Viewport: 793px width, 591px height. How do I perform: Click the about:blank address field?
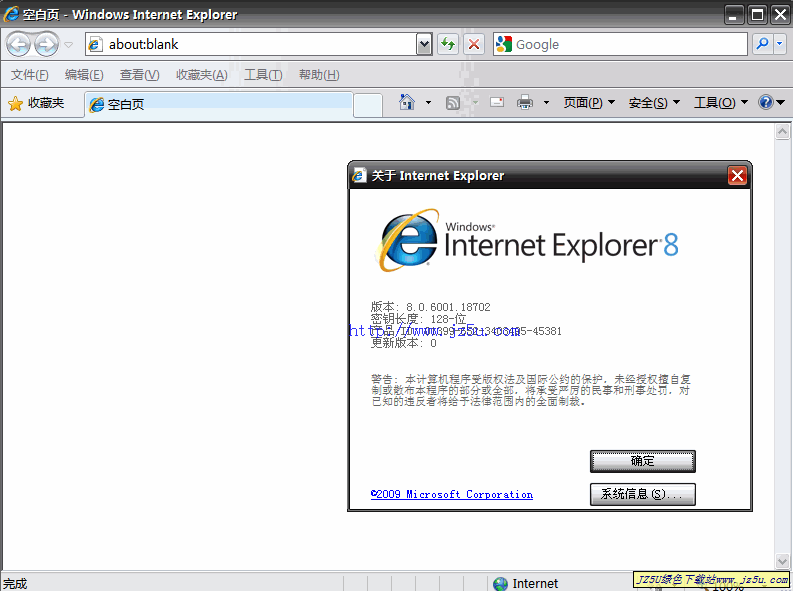pyautogui.click(x=251, y=44)
